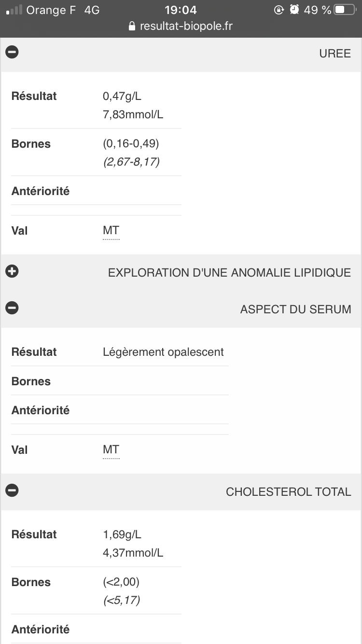Tap the cellular signal bars icon

pyautogui.click(x=14, y=10)
